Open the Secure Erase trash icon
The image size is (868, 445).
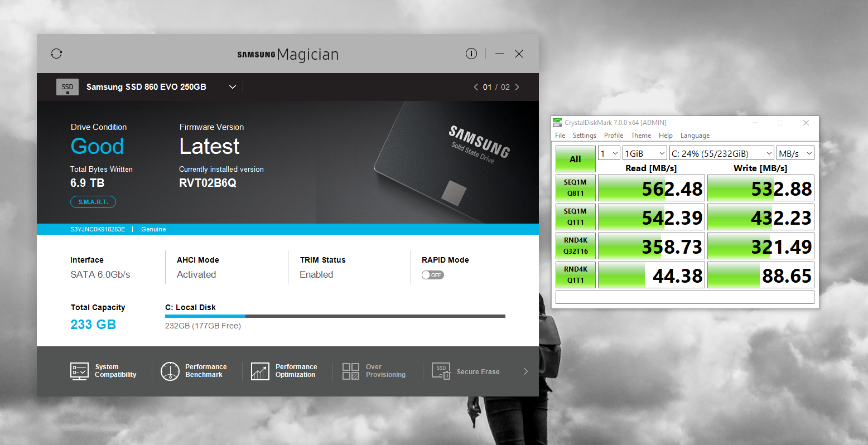pos(441,371)
